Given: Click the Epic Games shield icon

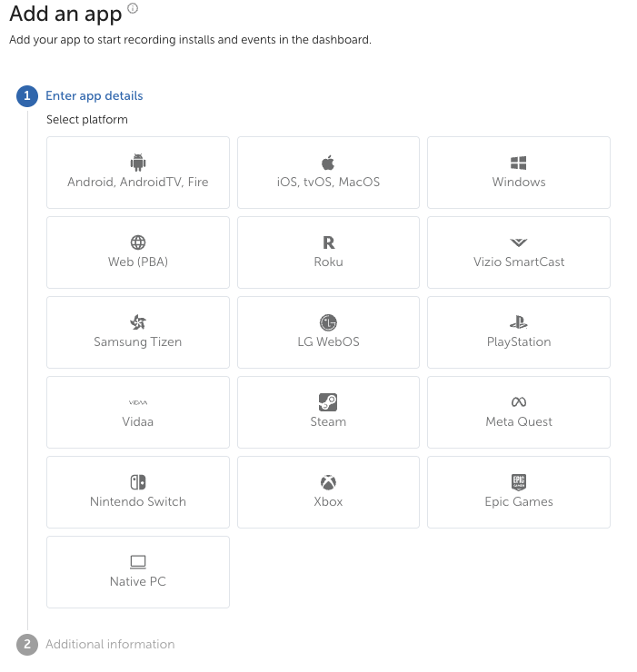Looking at the screenshot, I should (519, 481).
